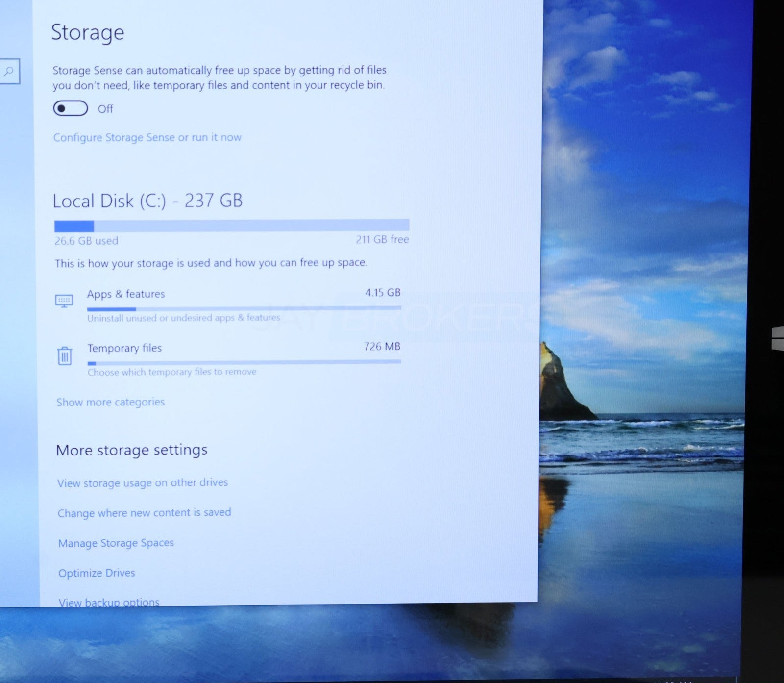Click the 726 MB temporary files size

coord(382,347)
